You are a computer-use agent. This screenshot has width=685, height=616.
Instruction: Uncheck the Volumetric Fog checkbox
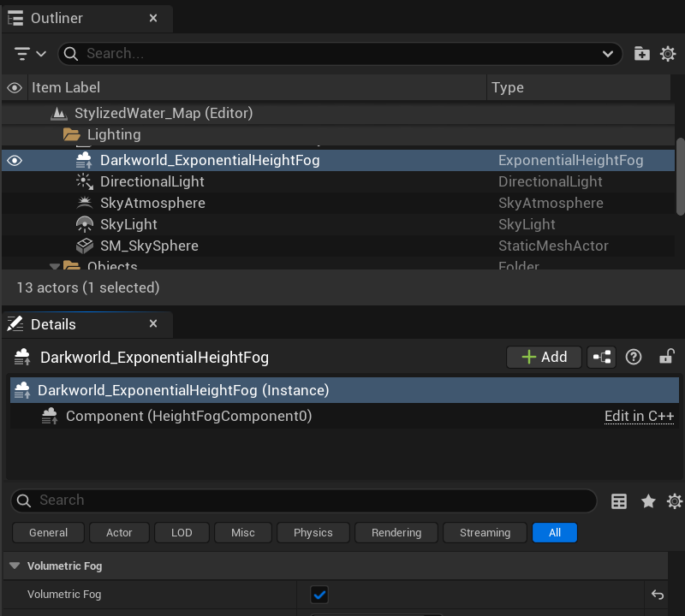point(319,595)
